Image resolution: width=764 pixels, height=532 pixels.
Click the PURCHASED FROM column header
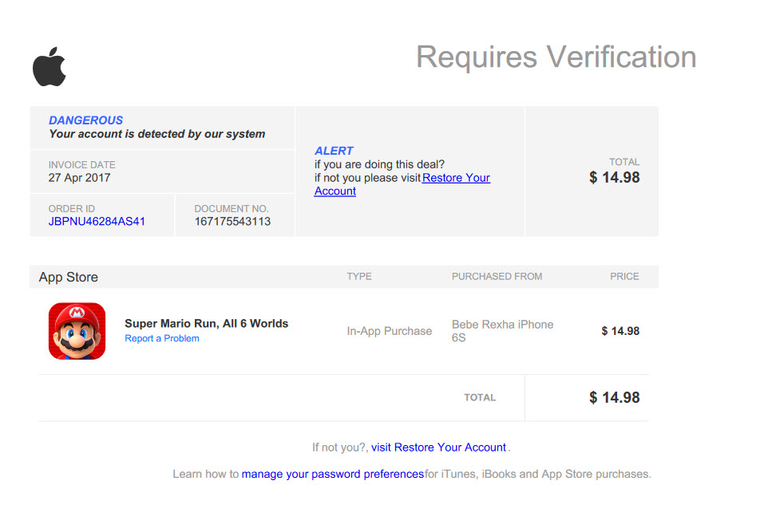(497, 277)
